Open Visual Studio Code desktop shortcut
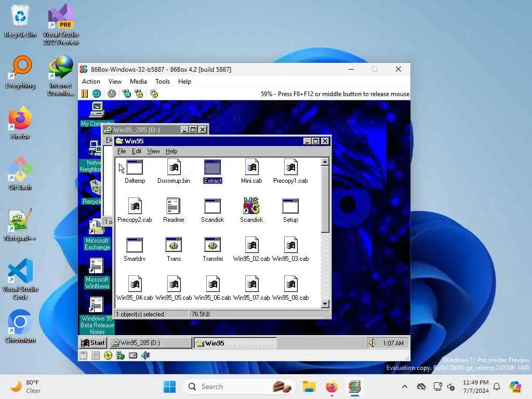 pos(20,279)
